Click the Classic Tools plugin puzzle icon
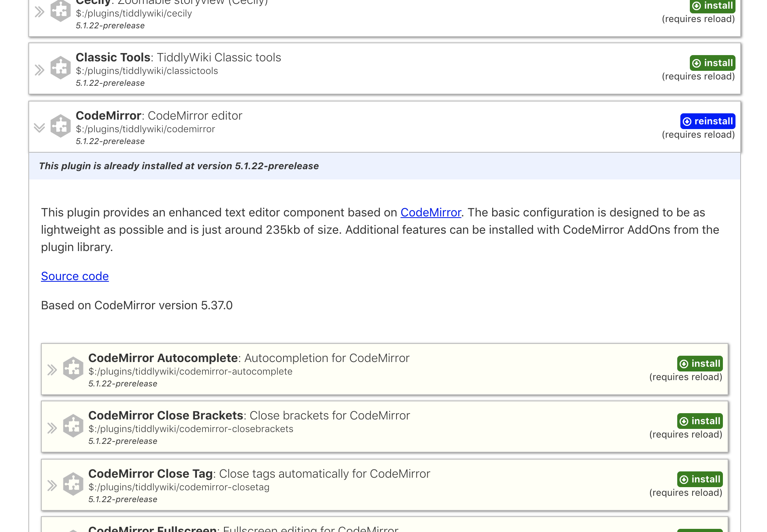 (x=60, y=68)
